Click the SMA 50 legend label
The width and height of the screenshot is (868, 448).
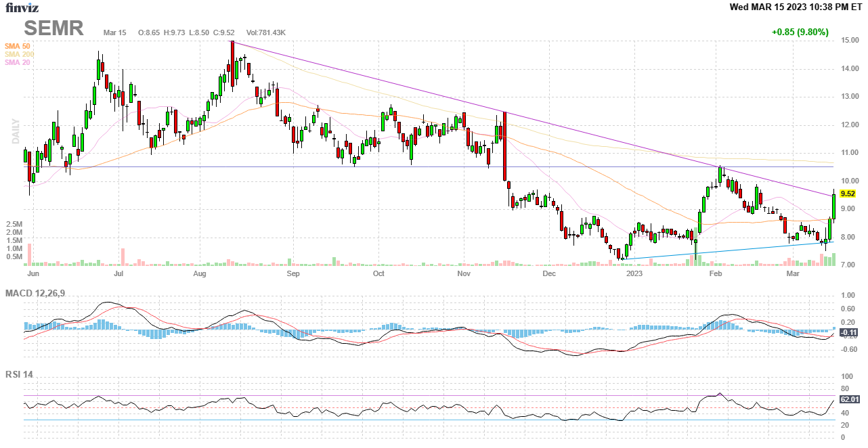click(x=17, y=45)
